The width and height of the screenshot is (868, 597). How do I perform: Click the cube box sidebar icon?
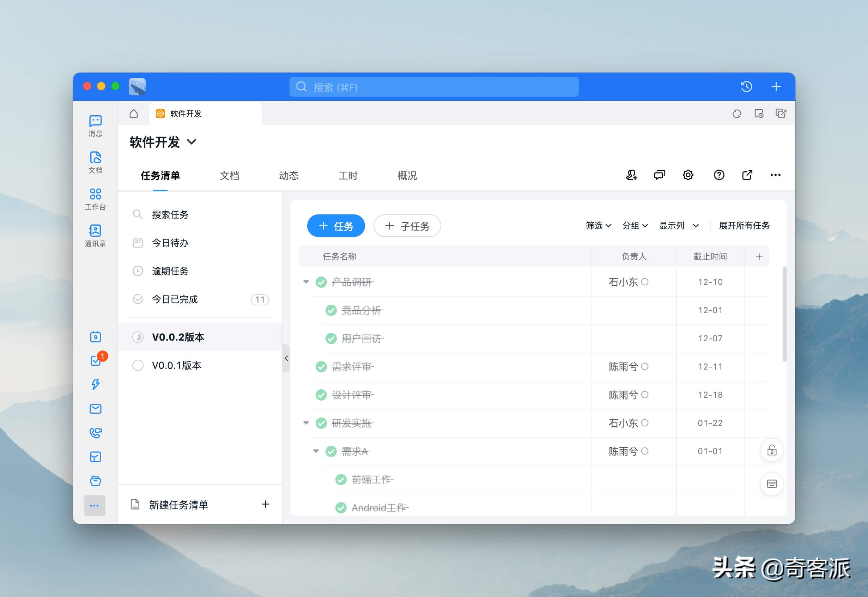click(x=95, y=457)
